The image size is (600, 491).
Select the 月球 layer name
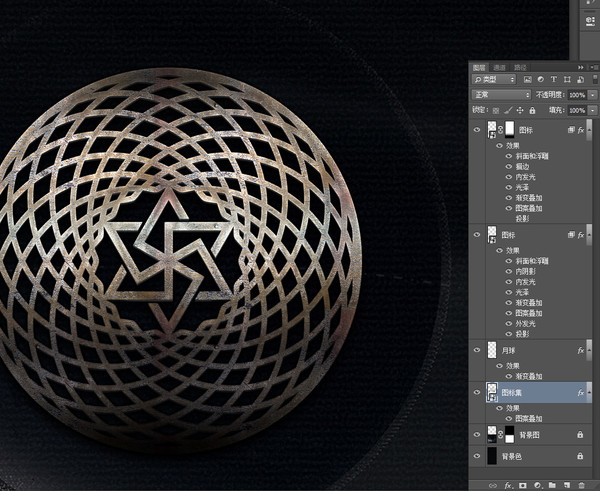509,351
